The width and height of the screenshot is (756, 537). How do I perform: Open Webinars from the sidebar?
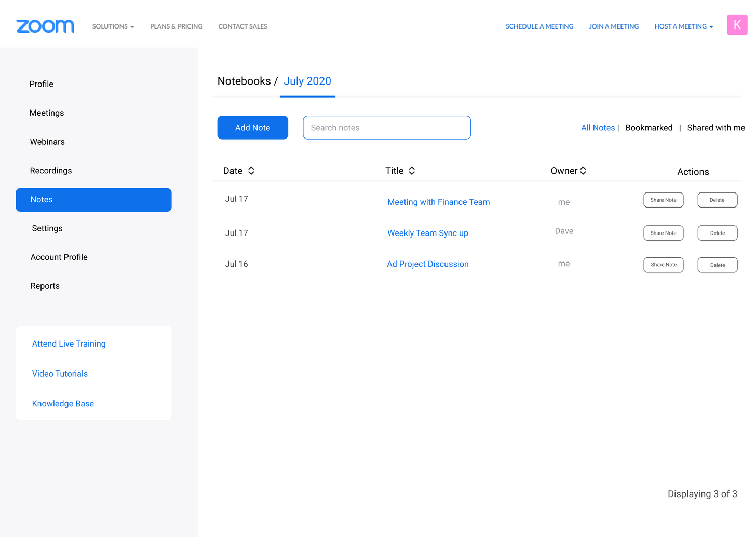(x=47, y=141)
